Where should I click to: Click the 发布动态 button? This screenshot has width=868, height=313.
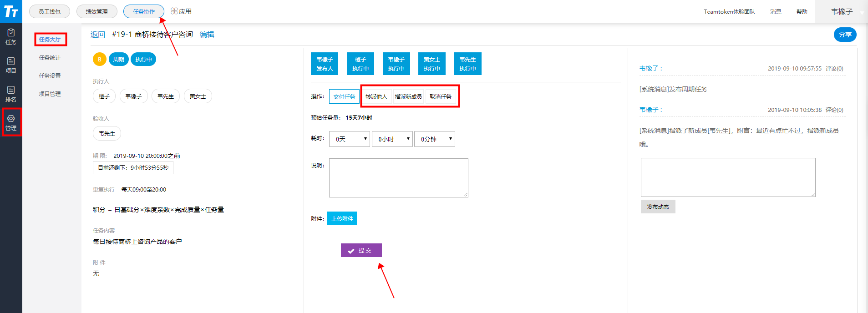pyautogui.click(x=658, y=207)
